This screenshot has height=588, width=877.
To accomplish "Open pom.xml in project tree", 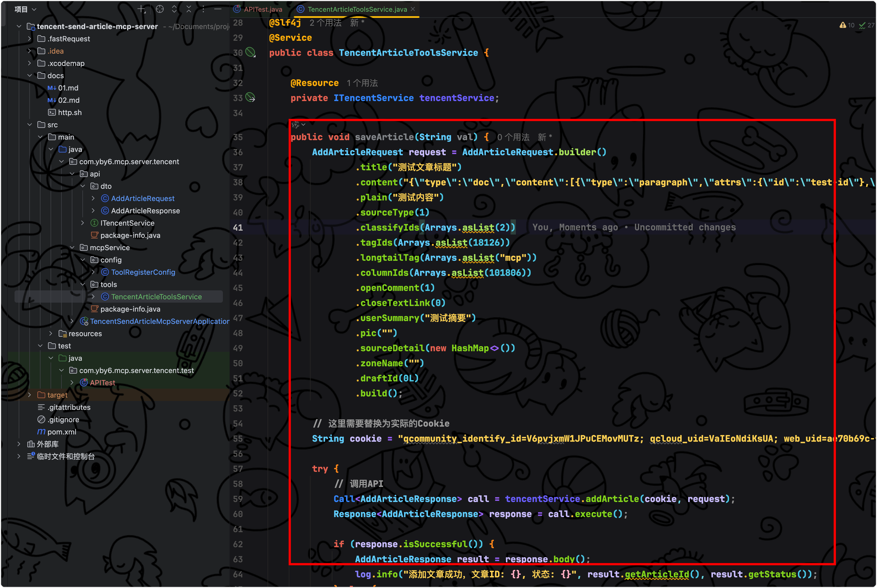I will 61,432.
